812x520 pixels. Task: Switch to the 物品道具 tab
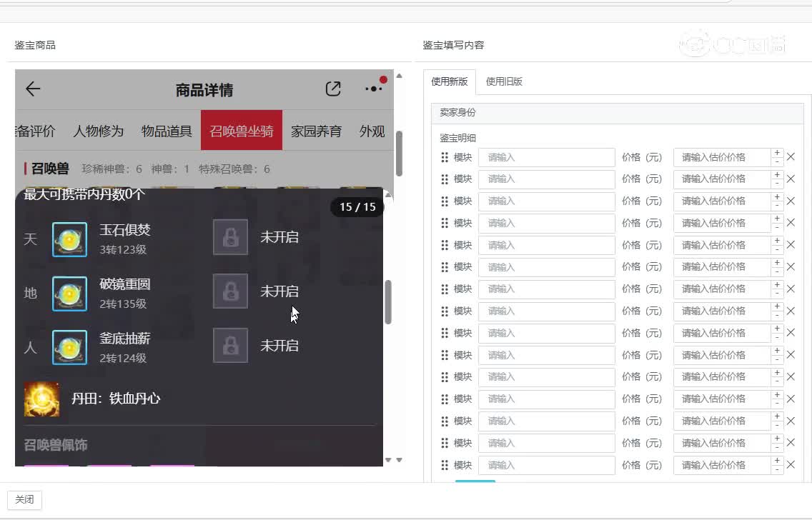coord(167,131)
